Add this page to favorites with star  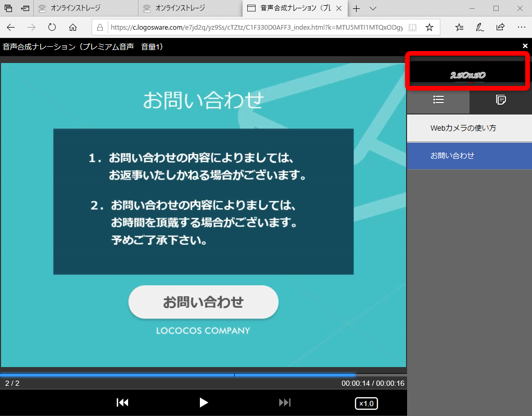[429, 28]
